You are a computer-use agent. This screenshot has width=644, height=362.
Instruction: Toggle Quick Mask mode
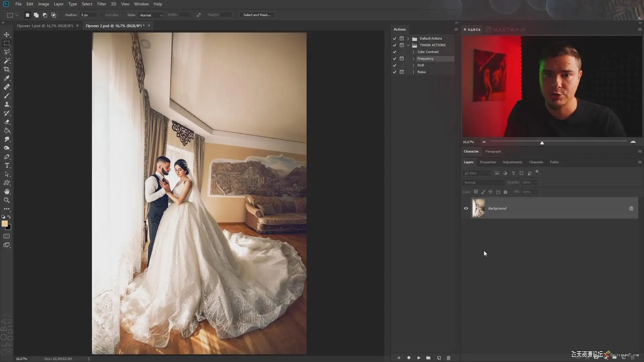[7, 236]
